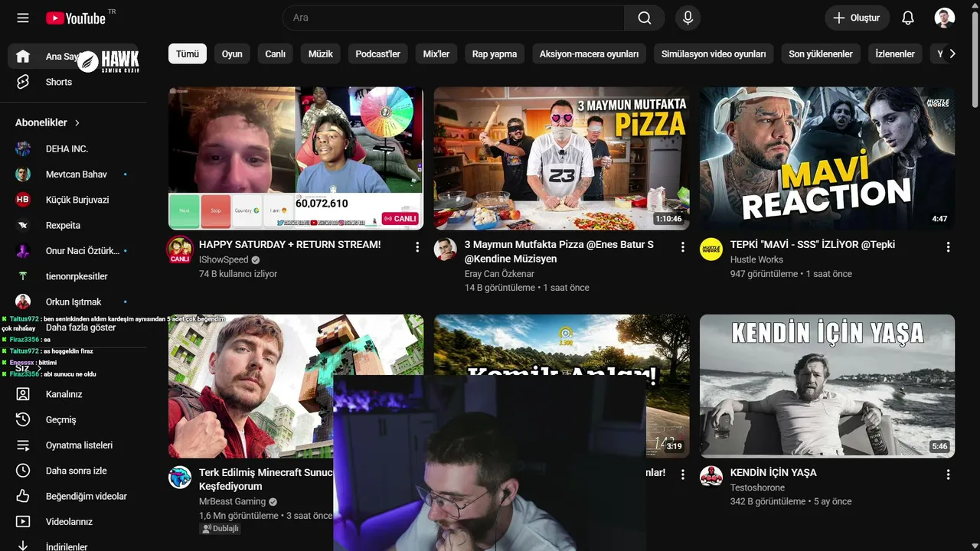The height and width of the screenshot is (551, 980).
Task: Select the Son yüklenenler chip
Action: (821, 54)
